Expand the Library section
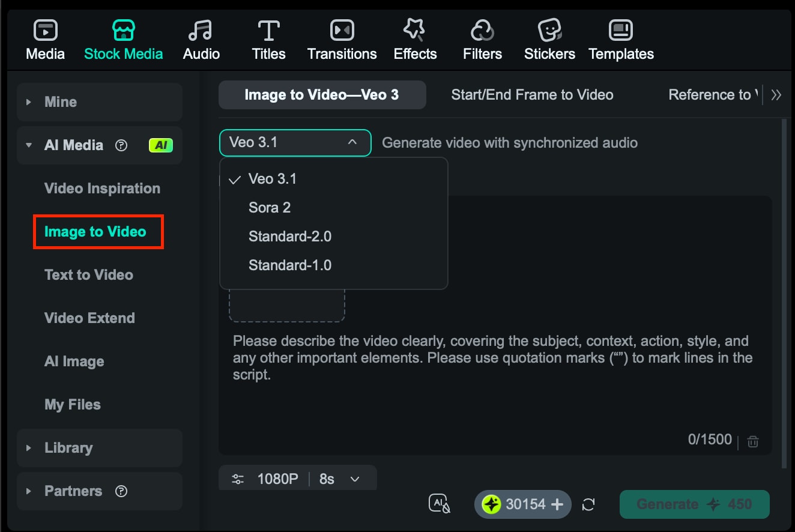The width and height of the screenshot is (795, 532). [x=68, y=447]
